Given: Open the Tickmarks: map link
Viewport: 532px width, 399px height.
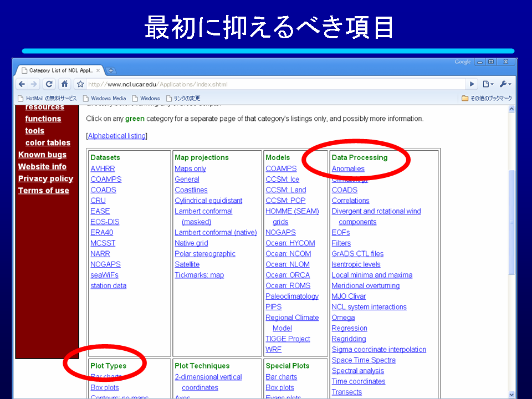Looking at the screenshot, I should point(199,275).
